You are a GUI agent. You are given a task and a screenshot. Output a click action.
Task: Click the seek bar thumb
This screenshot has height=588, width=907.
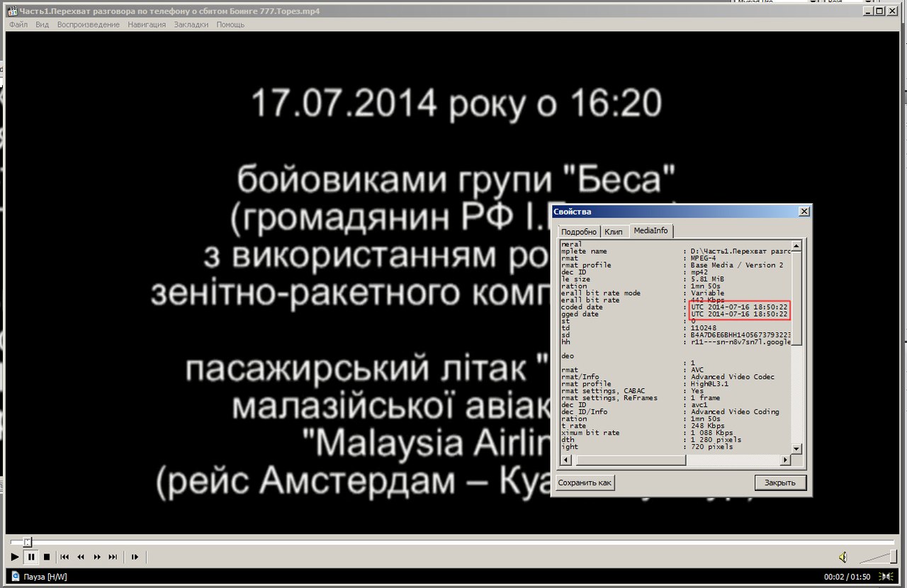click(28, 542)
